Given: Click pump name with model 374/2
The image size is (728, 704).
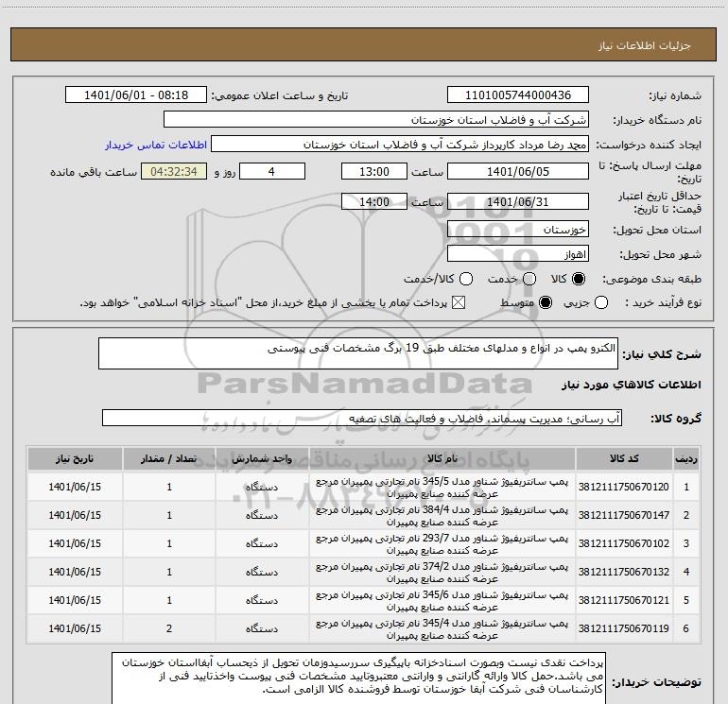Looking at the screenshot, I should 442,573.
